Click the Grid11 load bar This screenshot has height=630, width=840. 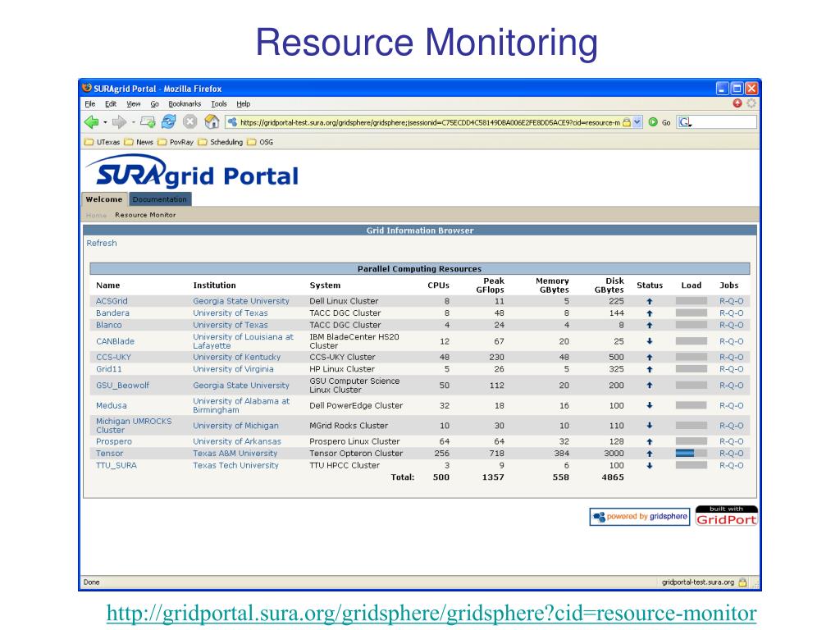pos(691,368)
